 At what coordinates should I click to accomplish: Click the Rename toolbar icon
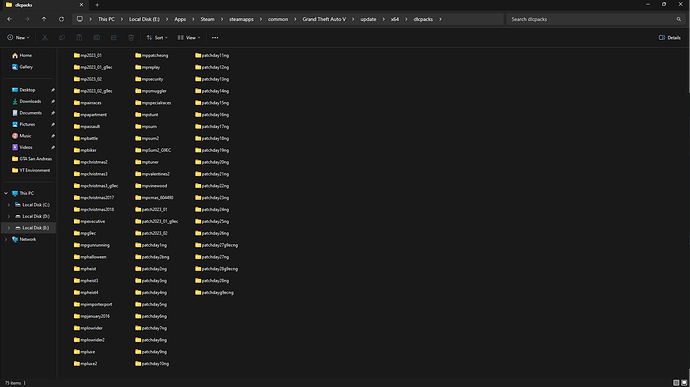pyautogui.click(x=96, y=38)
